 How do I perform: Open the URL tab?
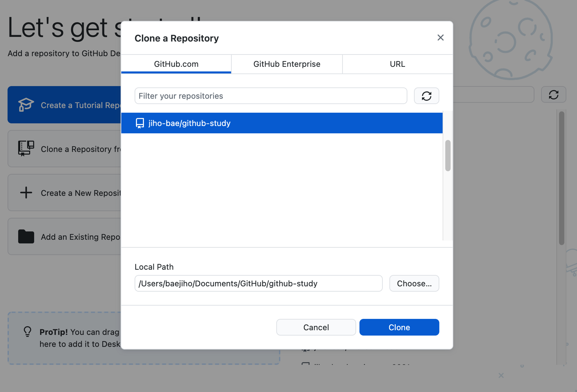click(397, 64)
